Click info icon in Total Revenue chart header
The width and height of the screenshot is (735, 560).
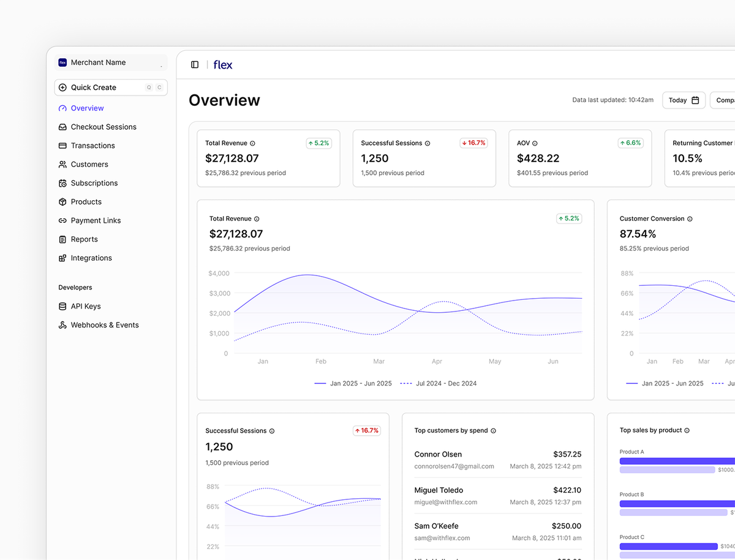pos(257,218)
